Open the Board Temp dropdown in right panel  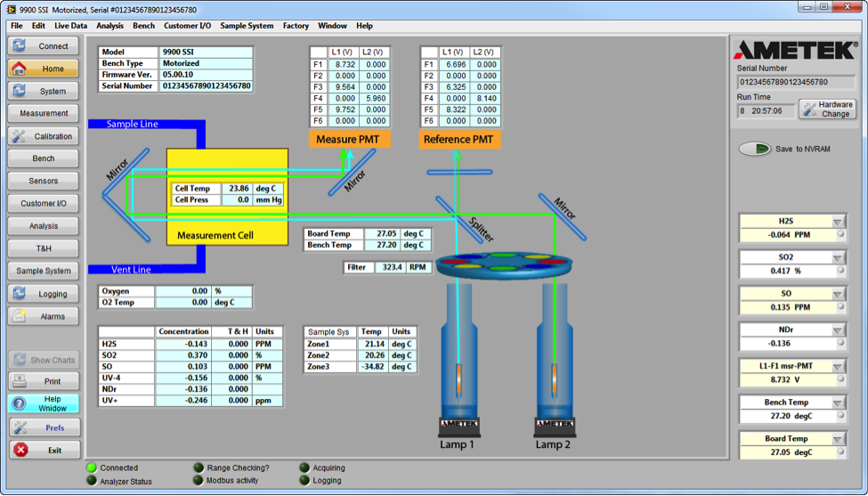pos(838,439)
